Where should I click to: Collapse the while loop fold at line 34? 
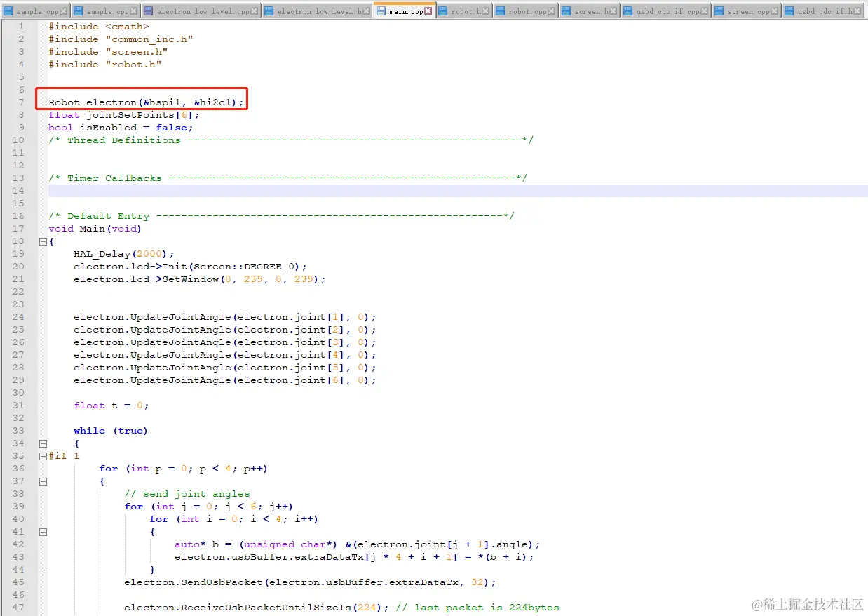click(x=43, y=443)
